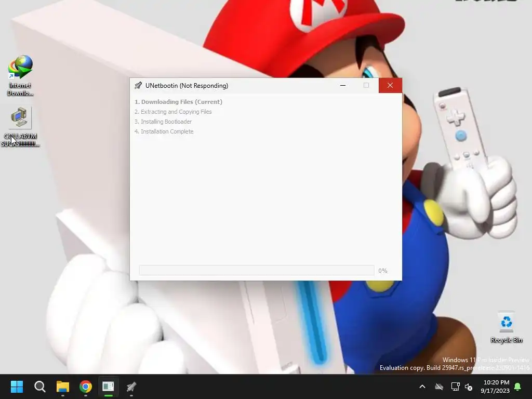532x399 pixels.
Task: Minimize the UNetbootin window
Action: [343, 86]
